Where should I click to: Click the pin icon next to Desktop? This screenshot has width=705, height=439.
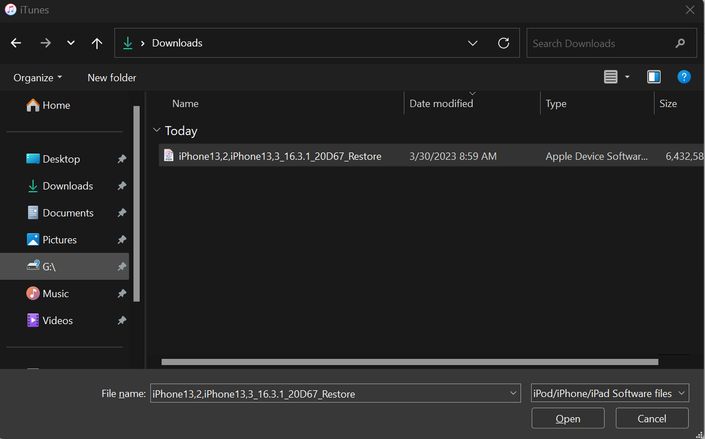(x=121, y=159)
